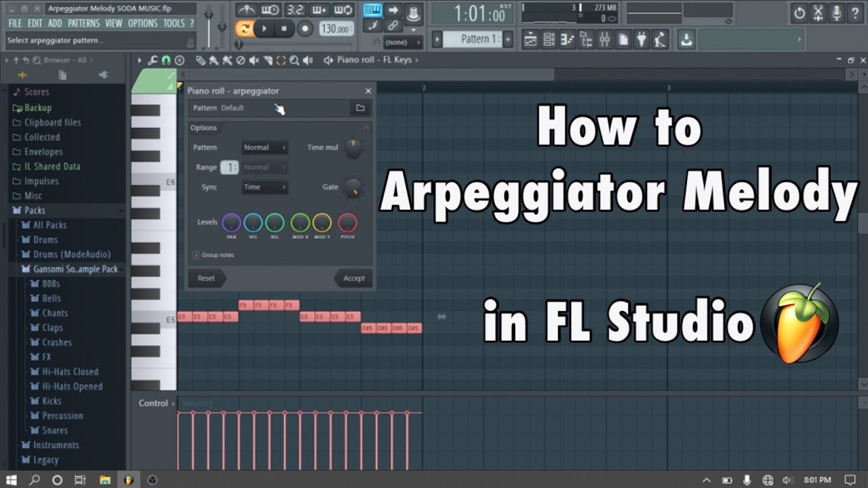Click the Gate knob
Screen dimensions: 868x488
point(353,188)
